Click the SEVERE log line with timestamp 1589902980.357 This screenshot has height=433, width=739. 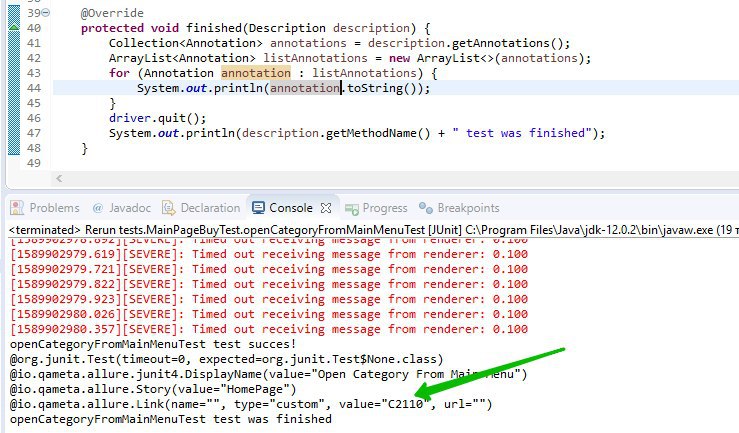click(x=269, y=329)
